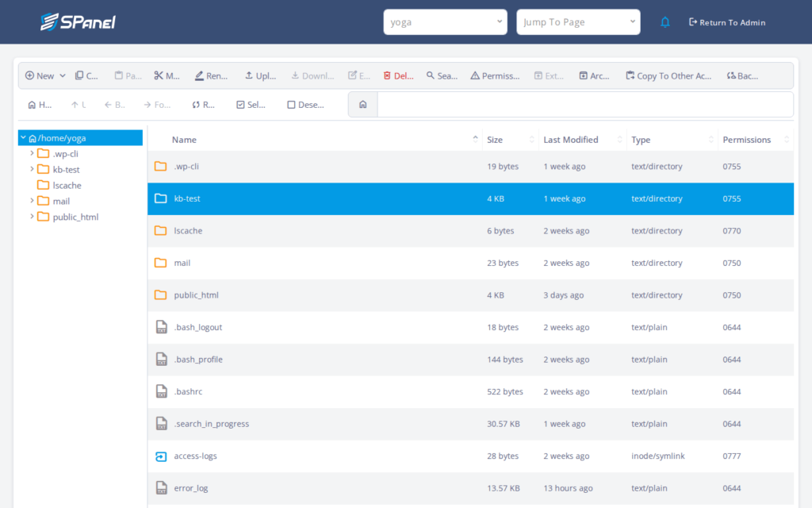Click the Up one level button
The height and width of the screenshot is (508, 812).
point(79,105)
